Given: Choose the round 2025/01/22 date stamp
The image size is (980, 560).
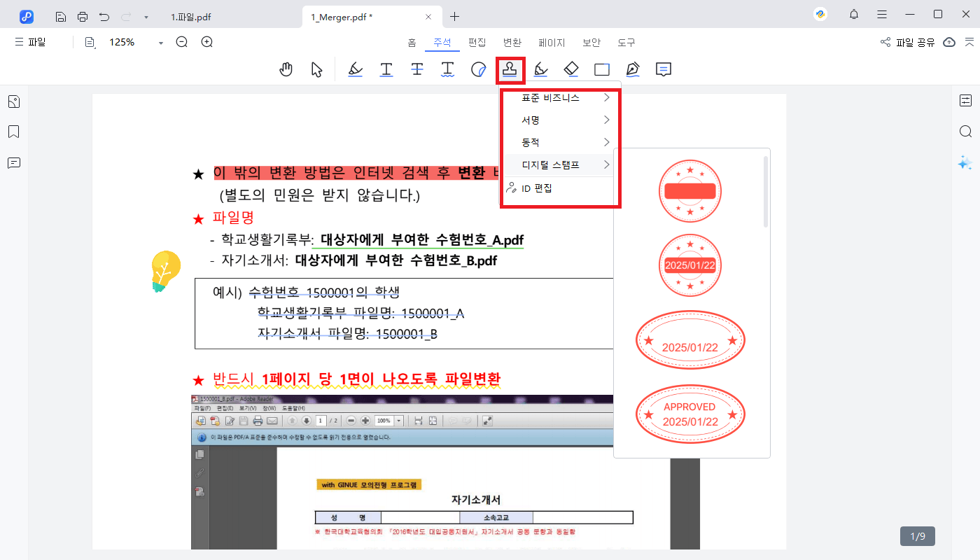Looking at the screenshot, I should pyautogui.click(x=690, y=265).
